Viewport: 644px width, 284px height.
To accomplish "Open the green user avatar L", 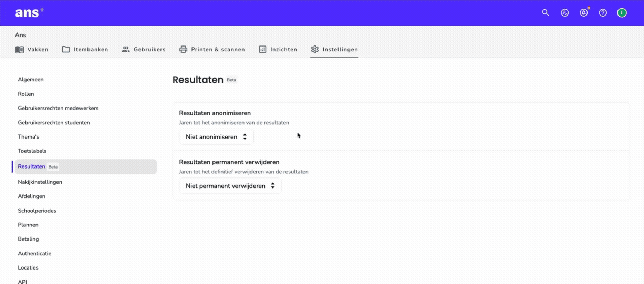I will pyautogui.click(x=622, y=13).
